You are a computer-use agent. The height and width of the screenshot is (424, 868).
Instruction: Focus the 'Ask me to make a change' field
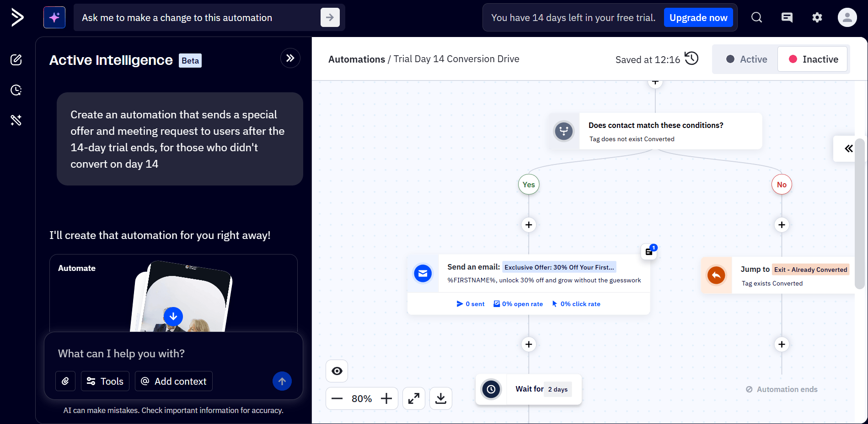tap(197, 17)
